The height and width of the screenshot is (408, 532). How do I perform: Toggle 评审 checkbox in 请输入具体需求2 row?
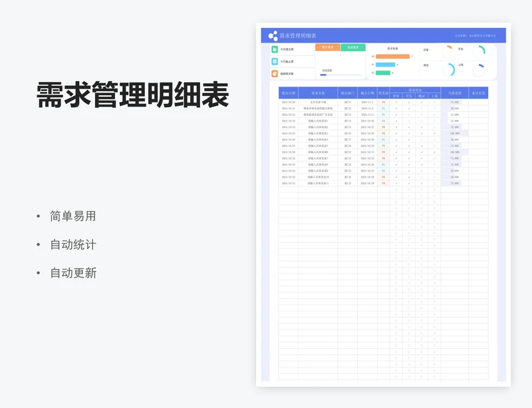tap(396, 127)
